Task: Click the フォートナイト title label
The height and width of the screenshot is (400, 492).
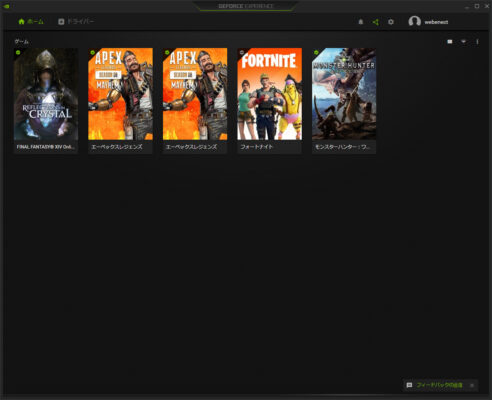Action: [x=257, y=147]
